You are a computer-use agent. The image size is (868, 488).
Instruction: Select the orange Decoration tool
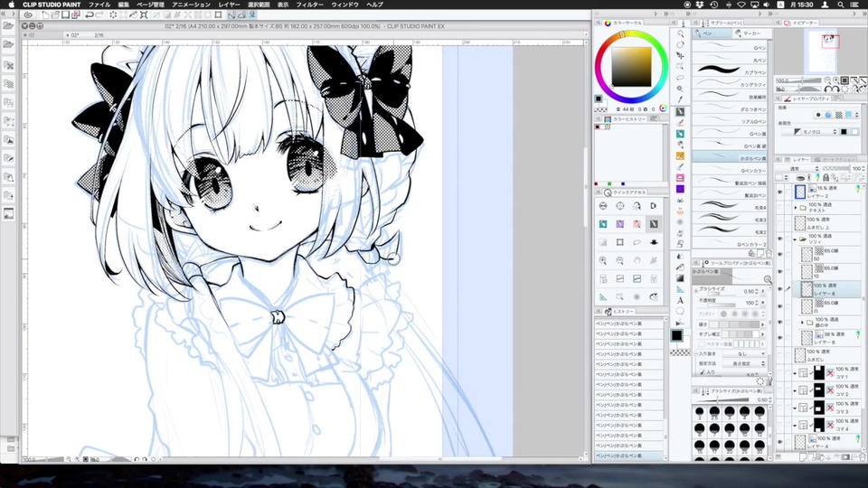click(680, 156)
